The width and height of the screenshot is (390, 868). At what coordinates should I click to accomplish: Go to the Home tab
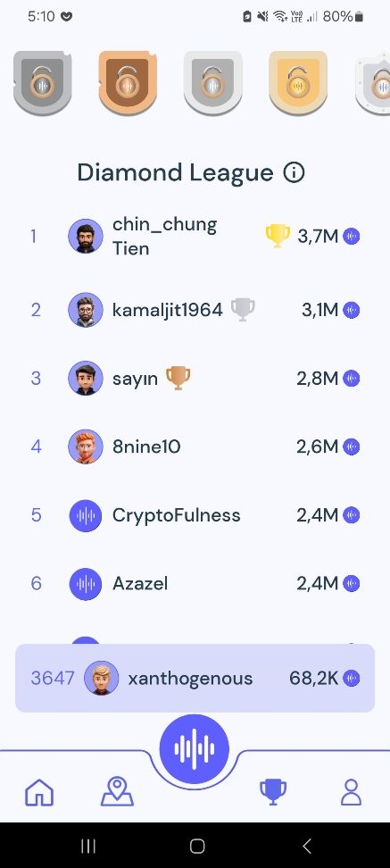pyautogui.click(x=39, y=792)
